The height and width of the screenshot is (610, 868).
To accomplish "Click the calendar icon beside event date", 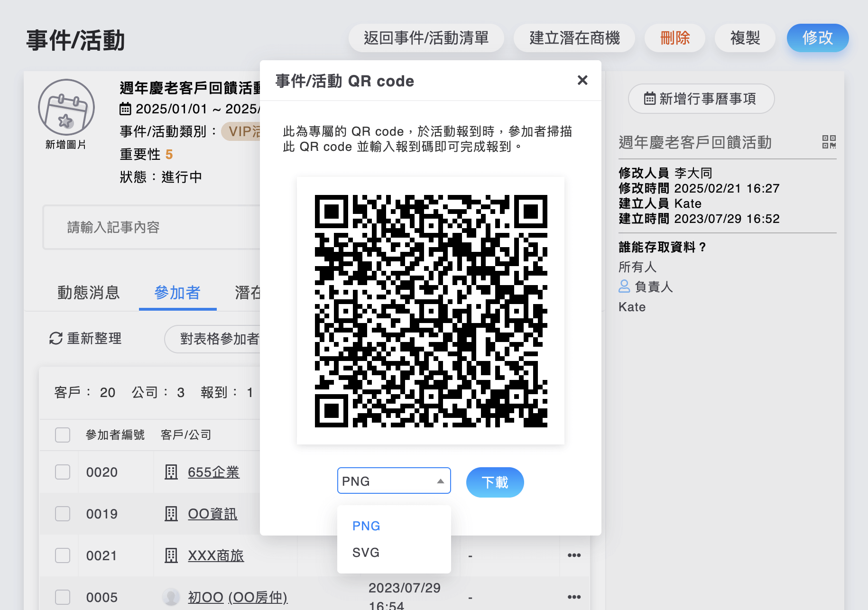I will (x=125, y=109).
